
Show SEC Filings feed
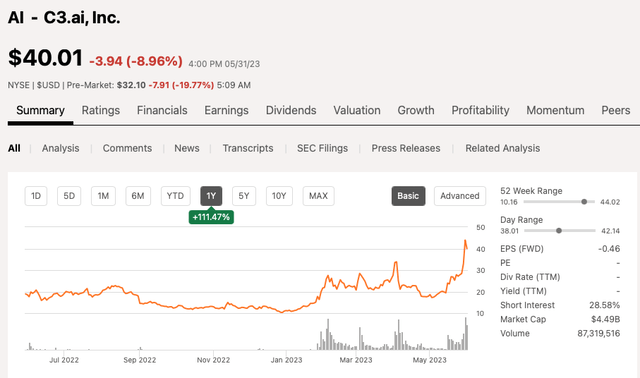click(322, 148)
